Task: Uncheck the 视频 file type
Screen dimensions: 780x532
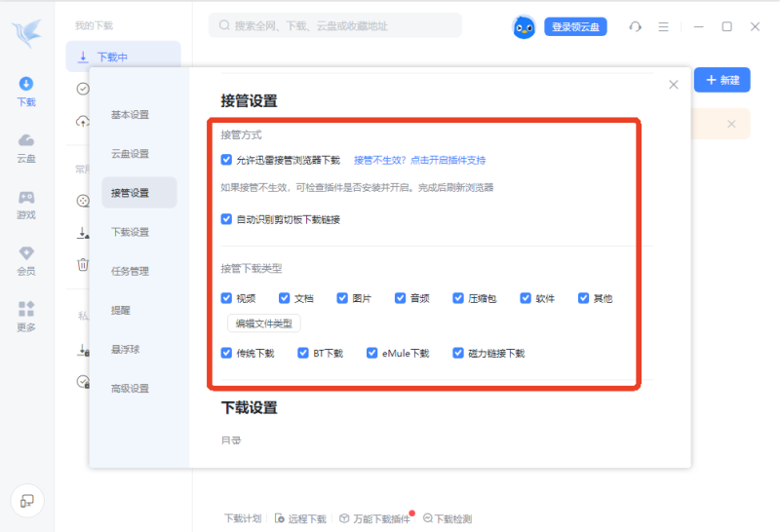Action: [x=226, y=298]
